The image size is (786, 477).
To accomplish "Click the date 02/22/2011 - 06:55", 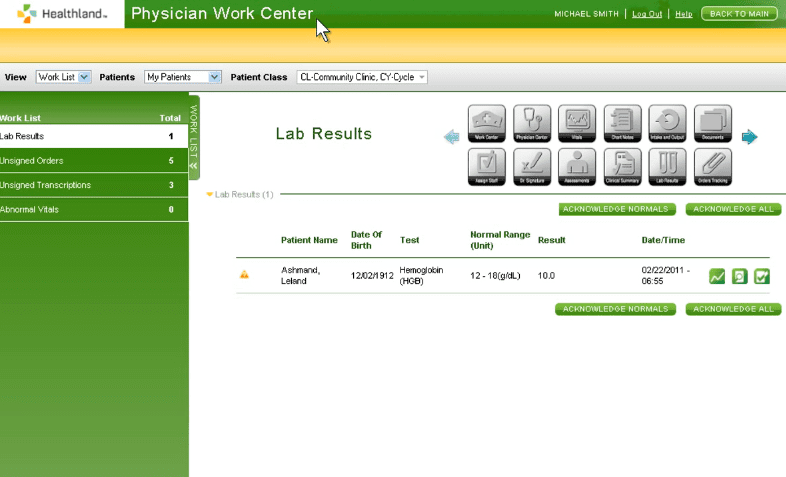I will [666, 276].
